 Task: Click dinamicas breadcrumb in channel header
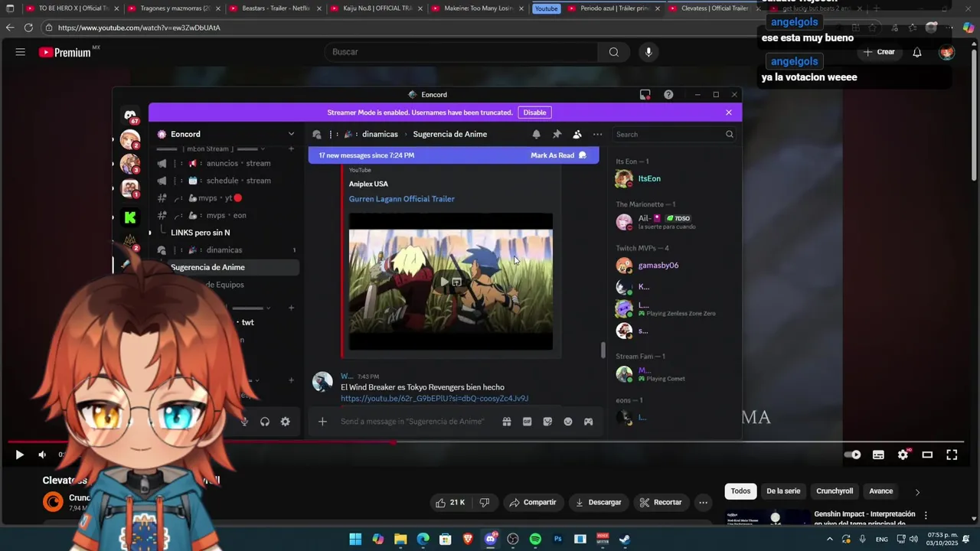(x=380, y=134)
